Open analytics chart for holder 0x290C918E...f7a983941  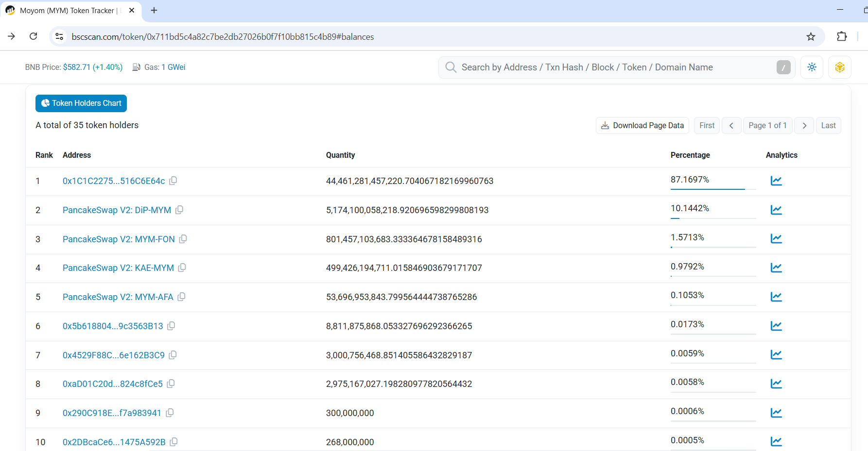pyautogui.click(x=776, y=413)
